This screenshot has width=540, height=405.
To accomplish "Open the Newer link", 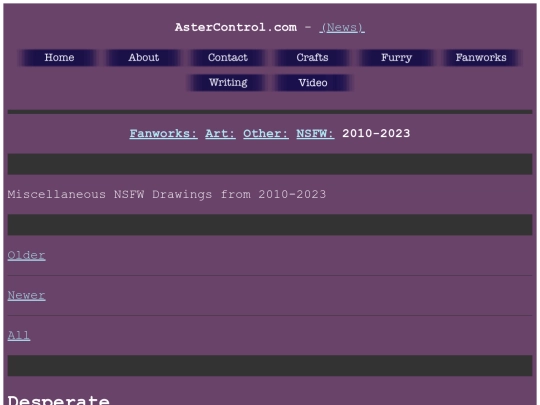I will click(27, 295).
